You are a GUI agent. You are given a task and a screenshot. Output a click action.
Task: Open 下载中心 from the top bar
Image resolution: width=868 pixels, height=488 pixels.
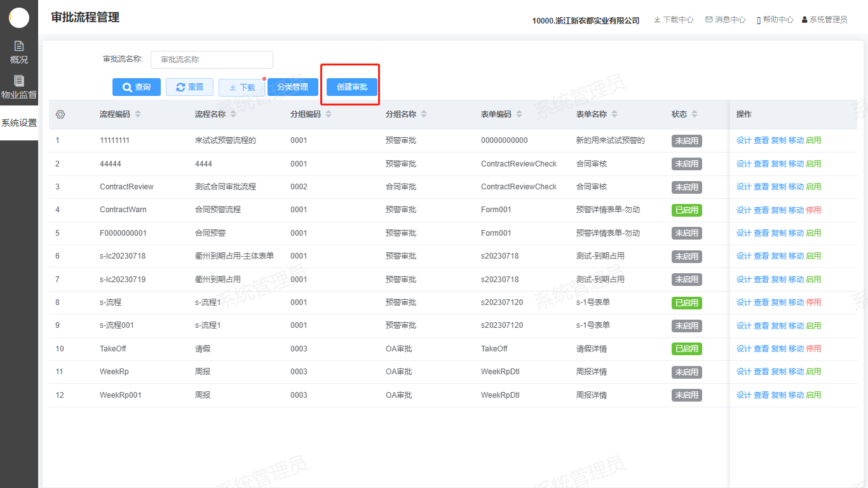point(674,20)
